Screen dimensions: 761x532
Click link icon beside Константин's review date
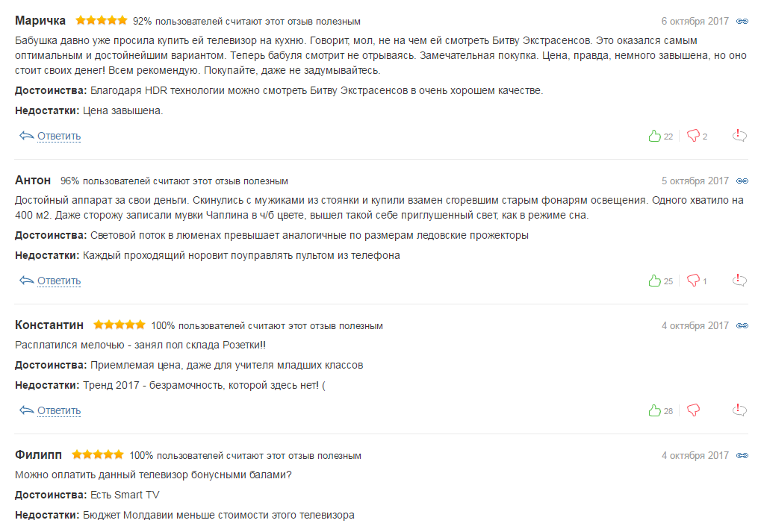(x=742, y=326)
